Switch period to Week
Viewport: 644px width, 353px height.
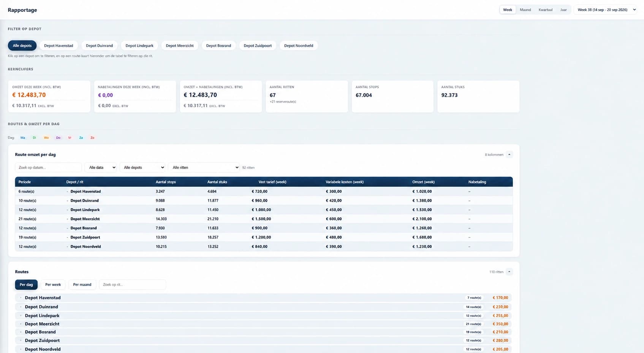pyautogui.click(x=508, y=10)
